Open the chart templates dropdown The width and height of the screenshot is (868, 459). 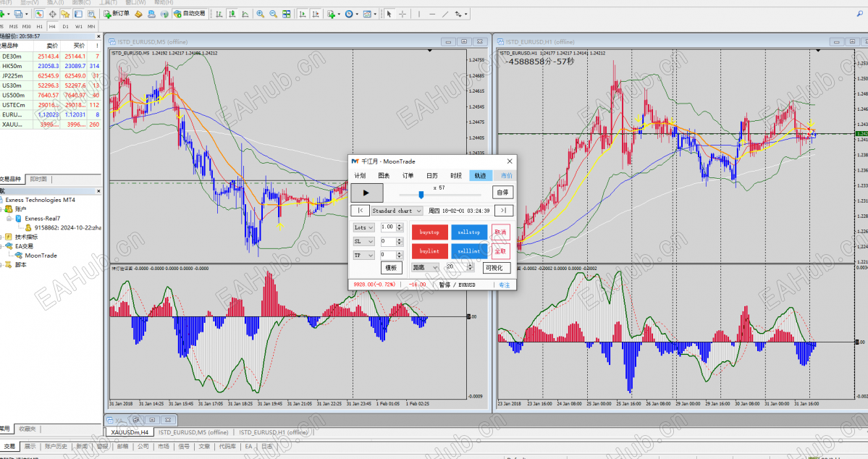pos(369,14)
